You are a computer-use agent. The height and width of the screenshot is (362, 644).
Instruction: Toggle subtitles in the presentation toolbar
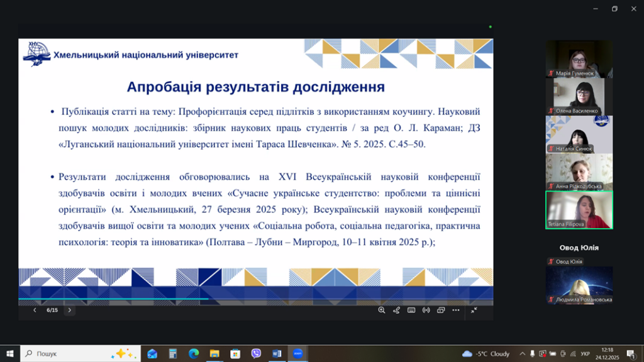point(411,310)
